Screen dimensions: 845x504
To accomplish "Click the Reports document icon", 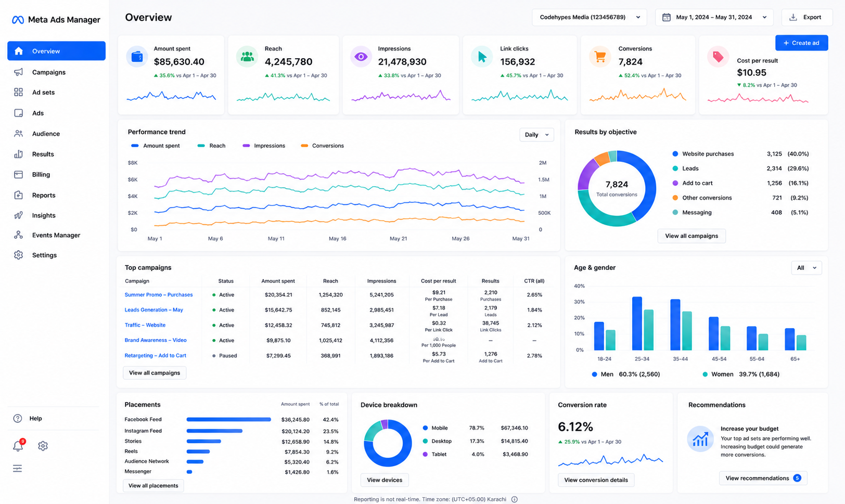I will pos(18,195).
